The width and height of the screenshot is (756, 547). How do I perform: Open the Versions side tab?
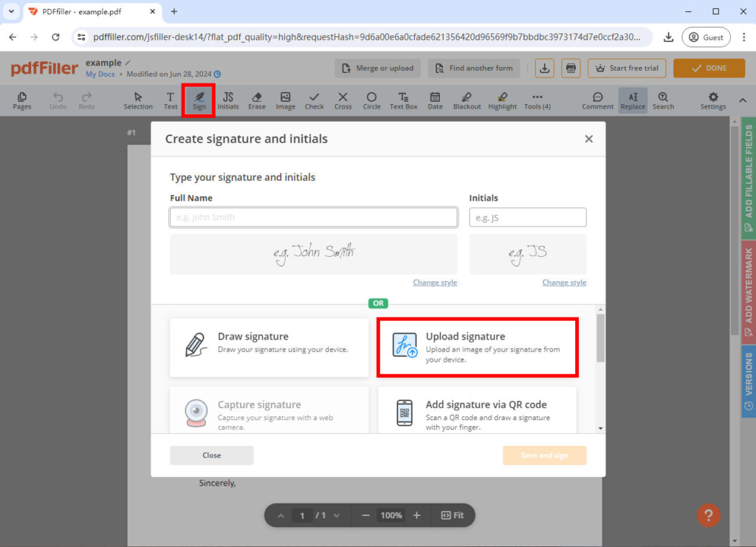pos(749,381)
